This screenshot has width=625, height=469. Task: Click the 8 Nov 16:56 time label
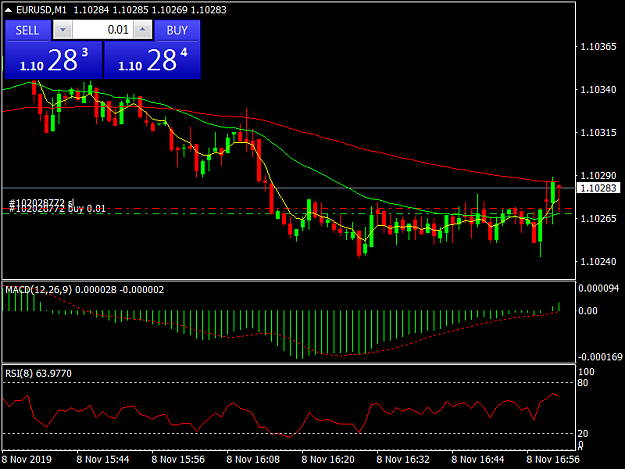(553, 459)
